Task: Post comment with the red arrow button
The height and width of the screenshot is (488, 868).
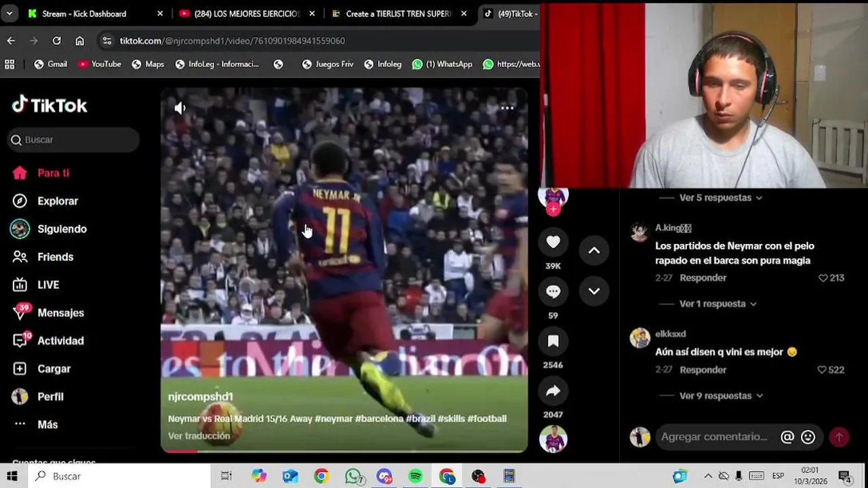Action: [x=839, y=437]
